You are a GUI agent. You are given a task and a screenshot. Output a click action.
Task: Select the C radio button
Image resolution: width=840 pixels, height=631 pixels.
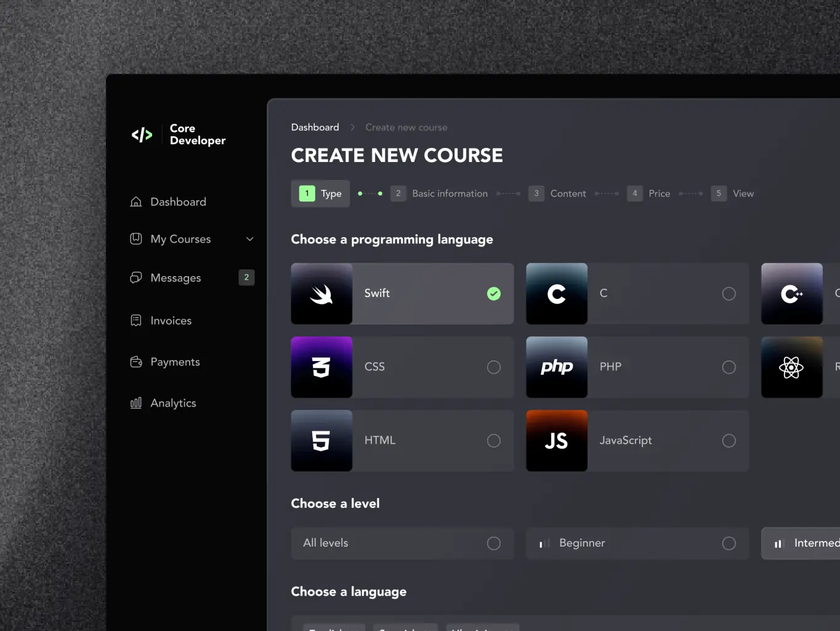click(x=729, y=294)
